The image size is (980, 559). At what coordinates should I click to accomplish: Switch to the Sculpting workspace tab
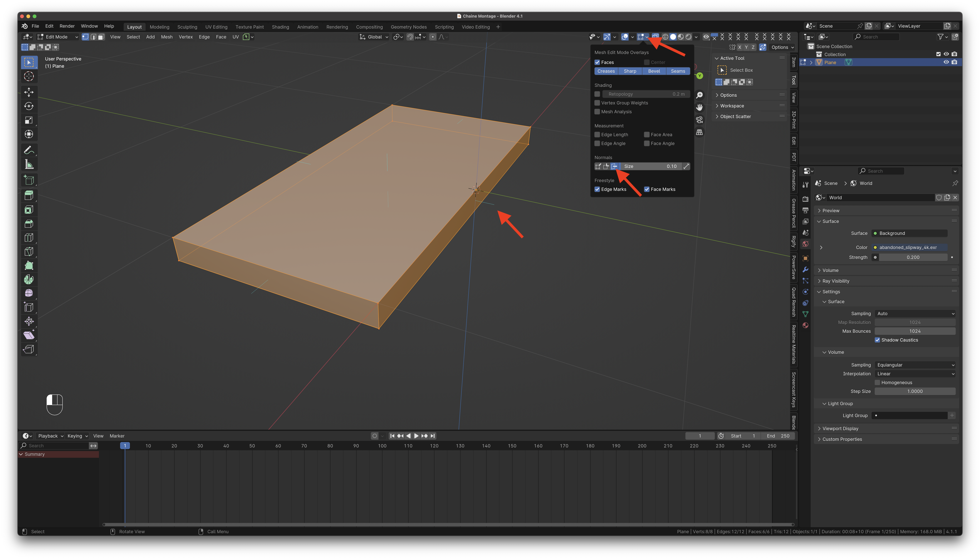(187, 27)
